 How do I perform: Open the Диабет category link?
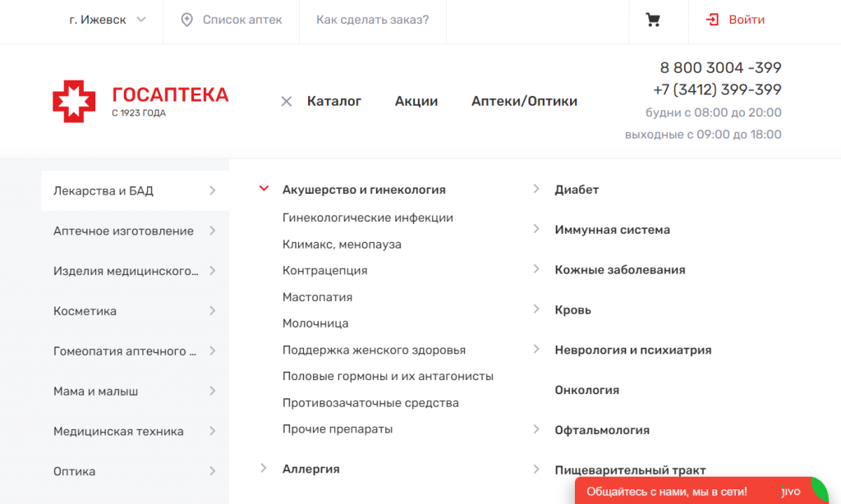point(577,190)
